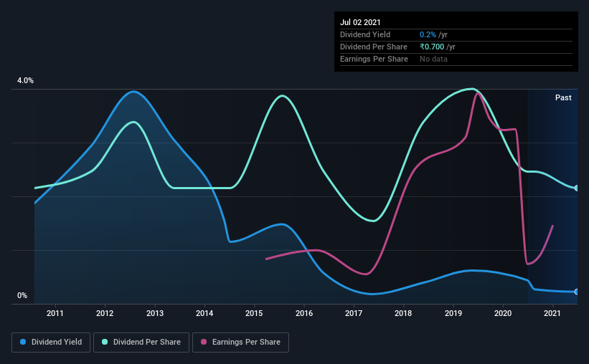Click the 2015 x-axis label
Screen dimensions: 589x364
point(254,313)
